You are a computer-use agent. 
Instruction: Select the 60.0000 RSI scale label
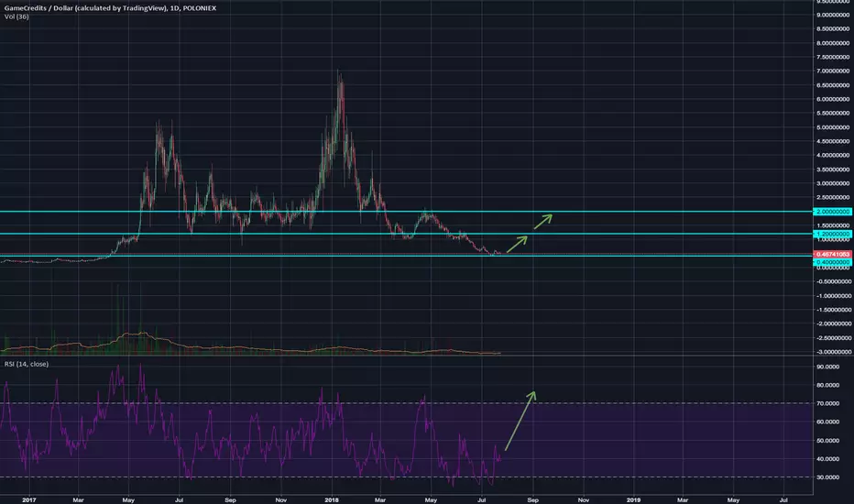[x=828, y=422]
